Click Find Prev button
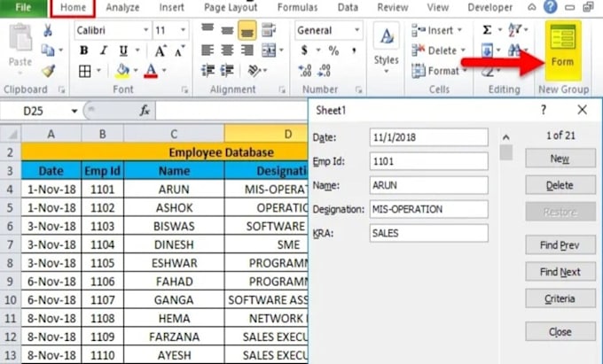603x364 pixels. [560, 245]
